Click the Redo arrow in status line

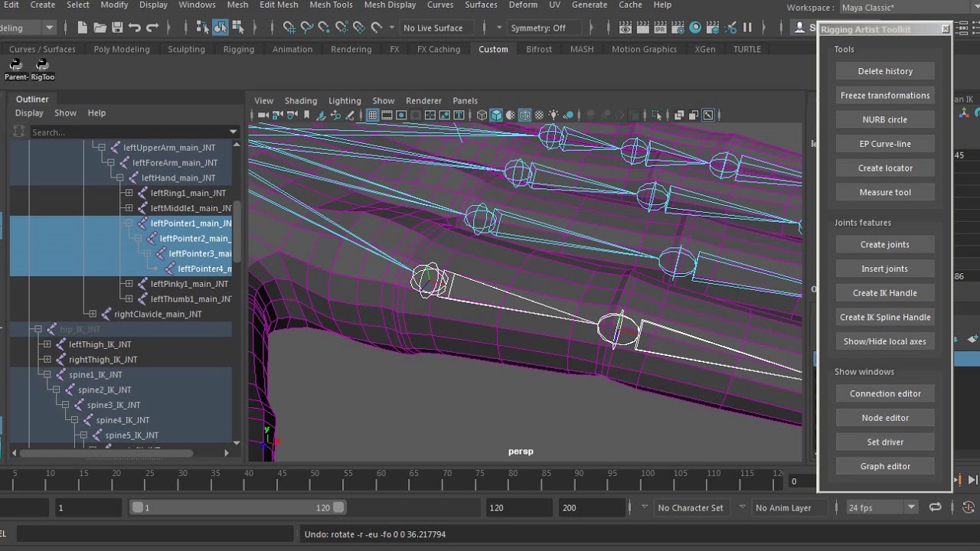pos(152,28)
